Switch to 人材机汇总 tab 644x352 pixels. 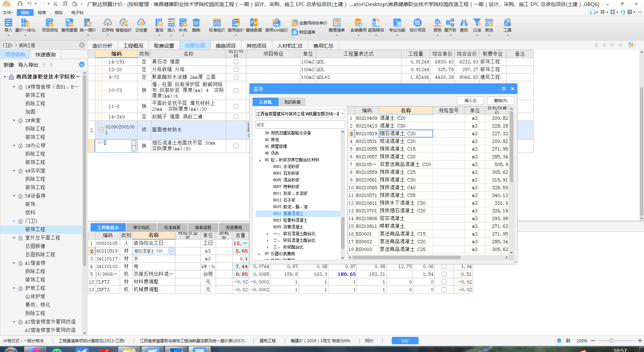click(x=290, y=46)
